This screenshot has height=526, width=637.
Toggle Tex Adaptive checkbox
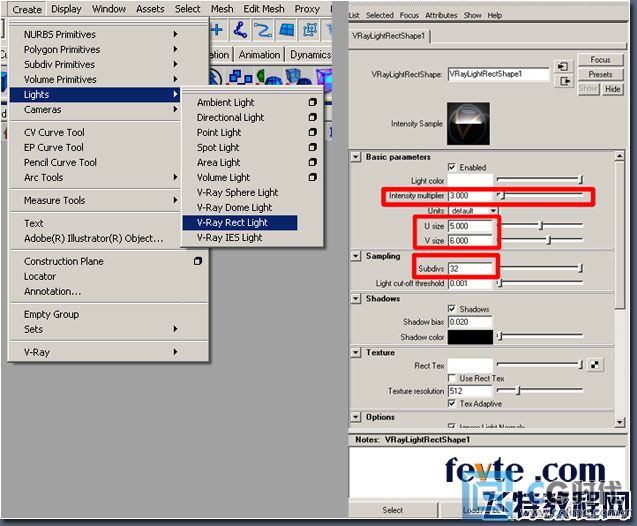(x=451, y=403)
